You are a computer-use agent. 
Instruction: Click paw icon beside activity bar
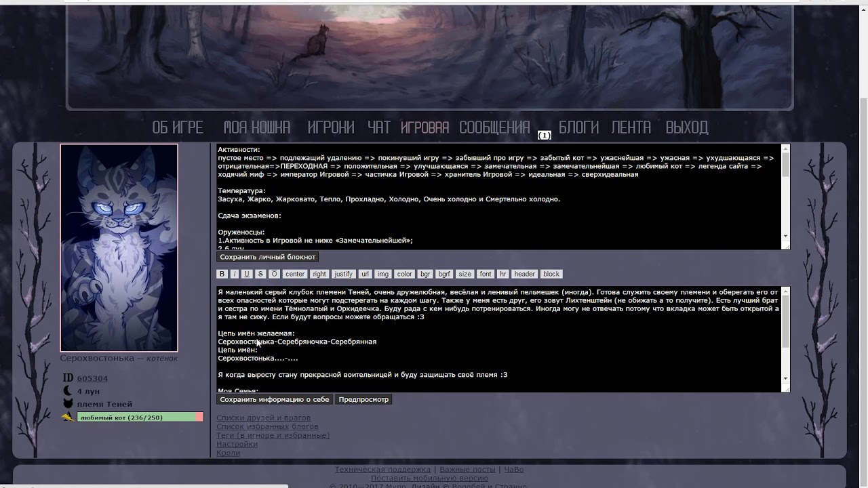[68, 418]
